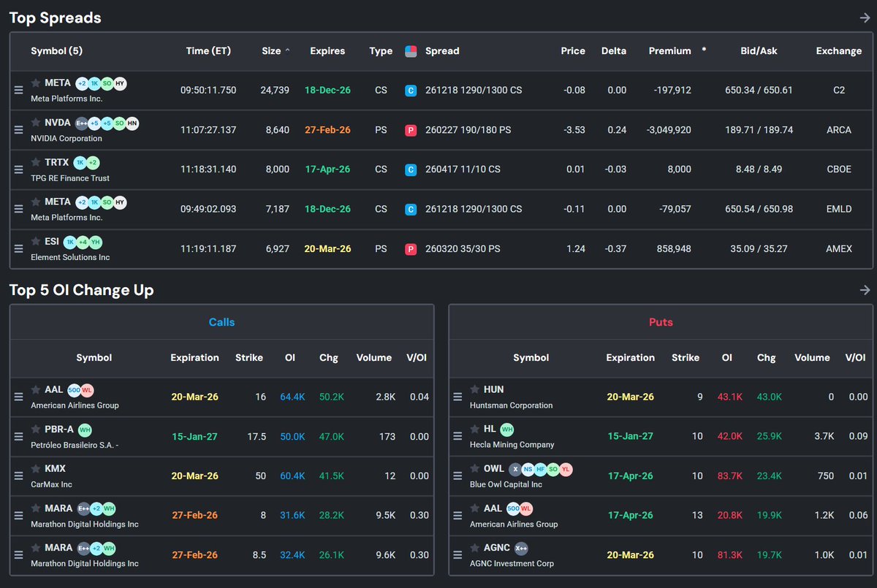The image size is (877, 588).
Task: Open row menu for AAL calls row
Action: point(19,397)
